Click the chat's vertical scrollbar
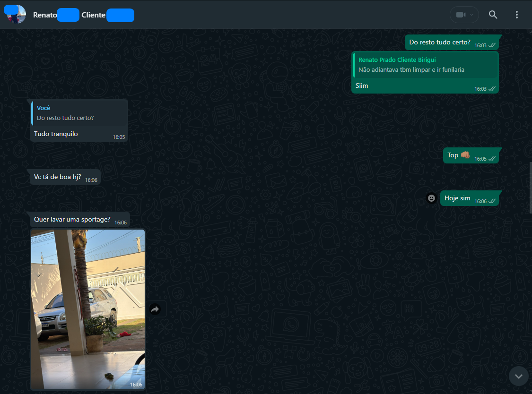 (x=530, y=188)
